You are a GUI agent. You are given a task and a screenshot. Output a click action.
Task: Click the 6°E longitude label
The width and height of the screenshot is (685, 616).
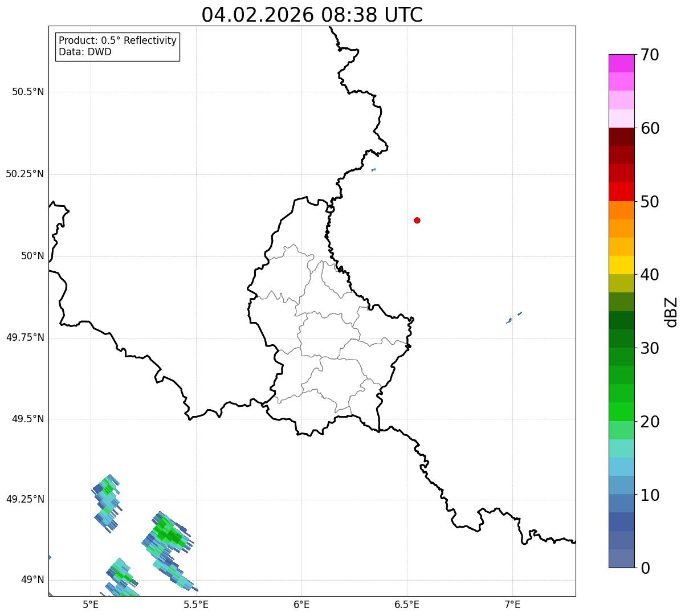[x=301, y=605]
